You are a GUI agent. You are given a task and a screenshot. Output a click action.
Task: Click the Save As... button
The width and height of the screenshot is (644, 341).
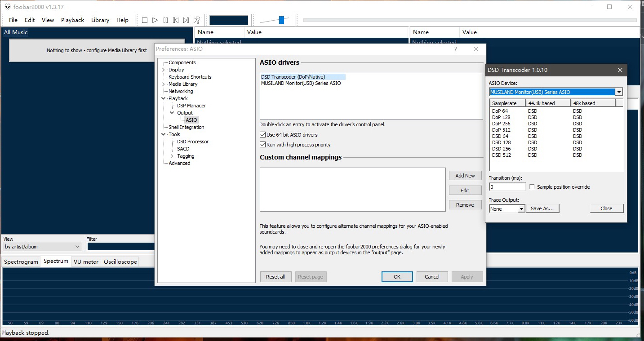544,208
